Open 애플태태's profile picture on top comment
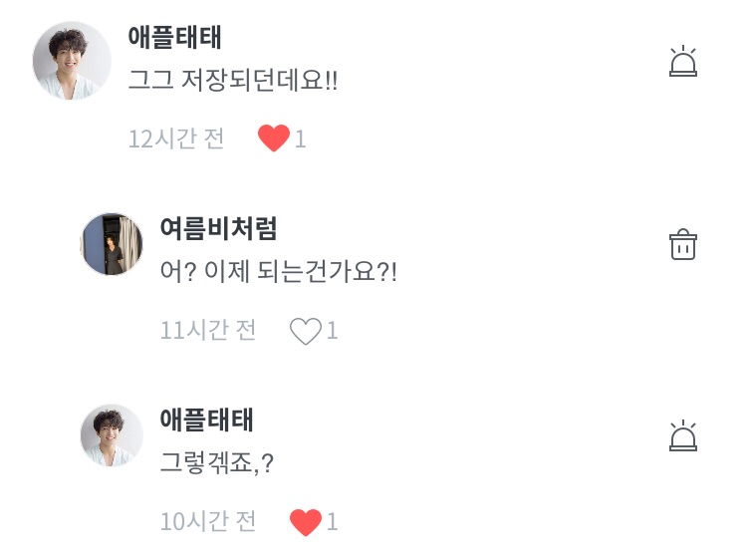This screenshot has height=560, width=747. click(72, 61)
